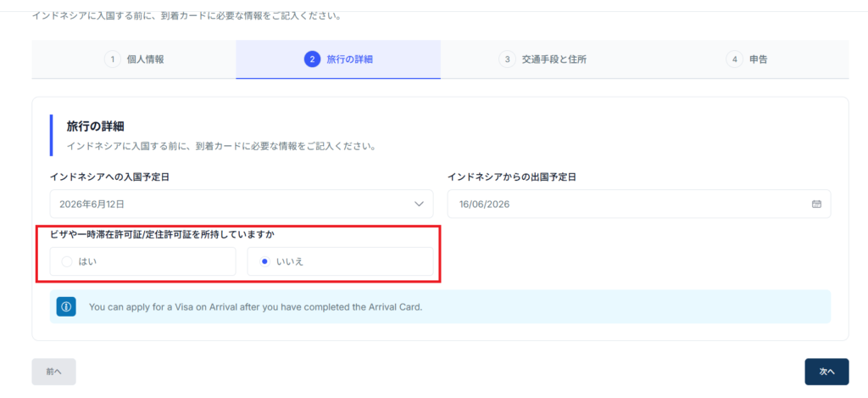Click the インドネシアへの入国予定日 label

(111, 177)
